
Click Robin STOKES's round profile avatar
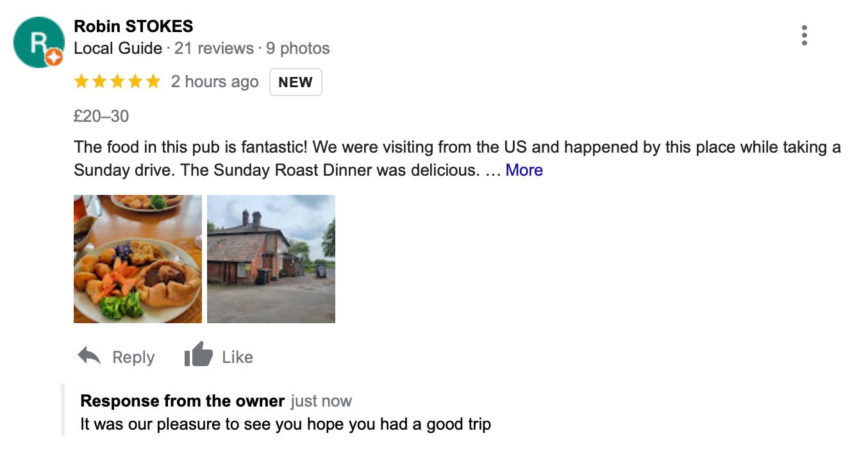tap(38, 41)
